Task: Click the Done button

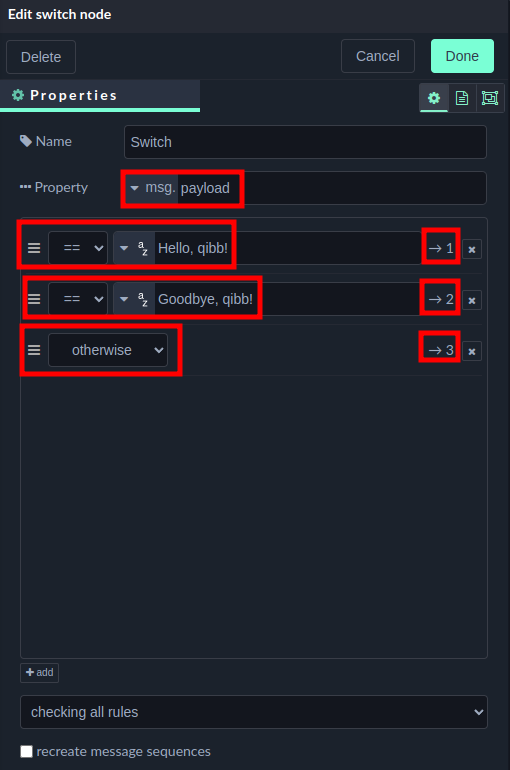Action: tap(462, 56)
